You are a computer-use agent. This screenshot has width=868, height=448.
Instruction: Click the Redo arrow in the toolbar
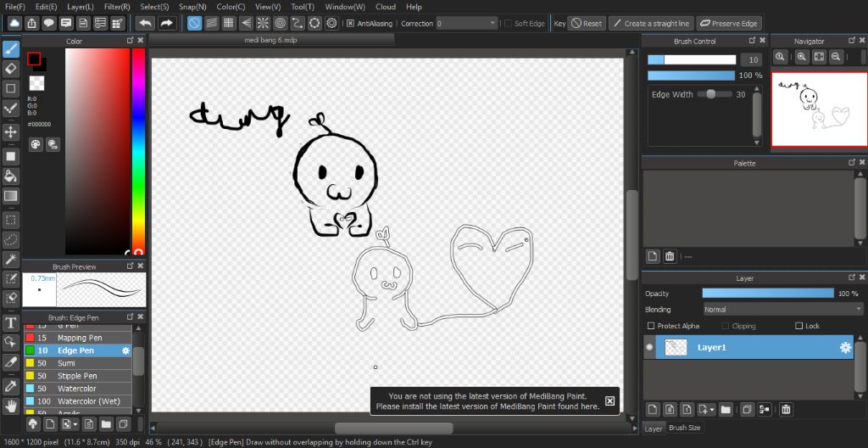coord(166,23)
